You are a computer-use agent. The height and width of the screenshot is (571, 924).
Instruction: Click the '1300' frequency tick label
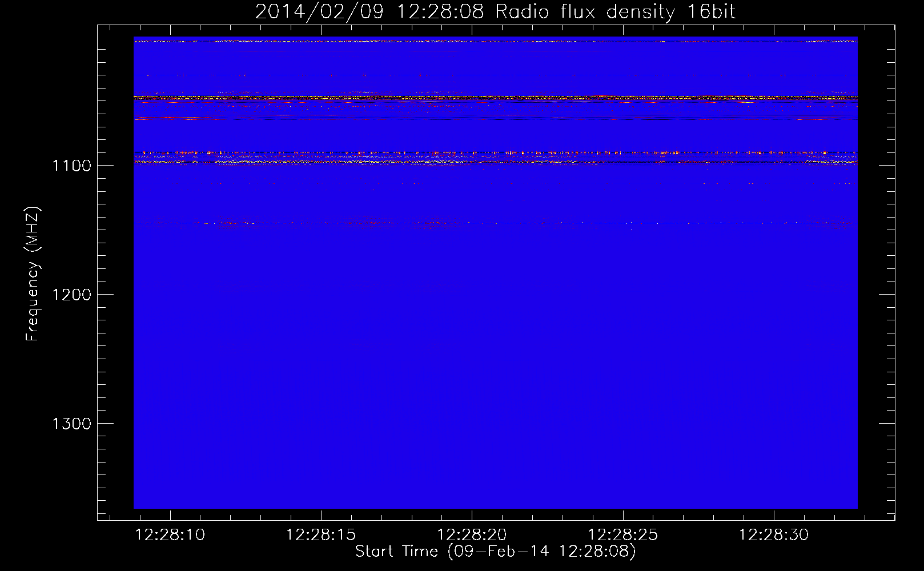click(x=72, y=424)
